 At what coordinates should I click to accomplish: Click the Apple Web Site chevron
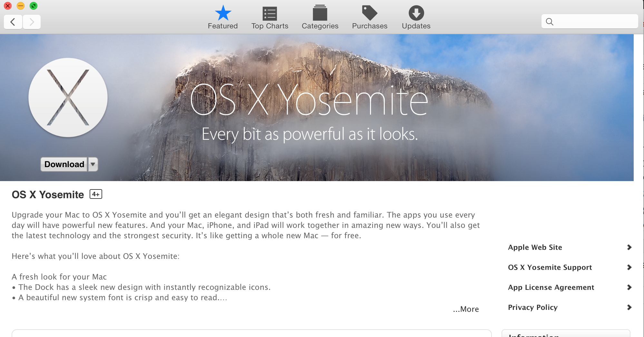click(629, 247)
